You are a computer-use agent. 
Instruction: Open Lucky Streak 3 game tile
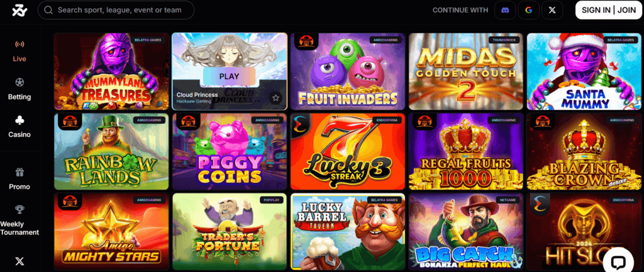348,151
